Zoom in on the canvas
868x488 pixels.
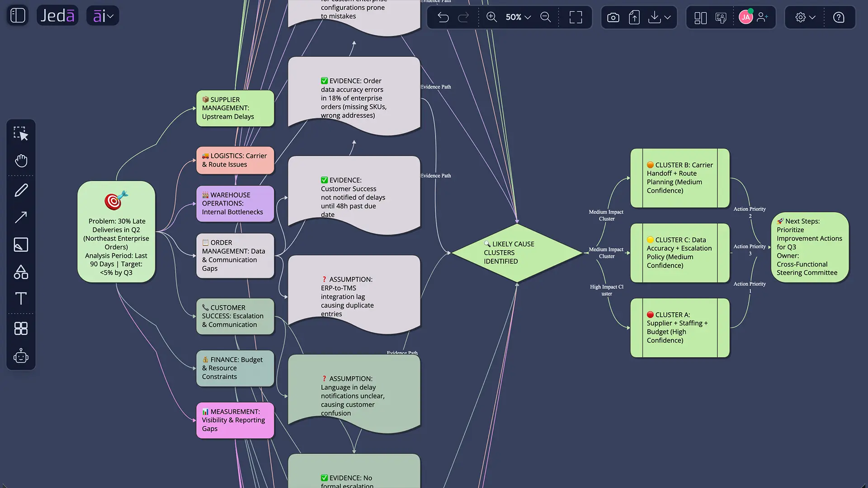(x=491, y=17)
